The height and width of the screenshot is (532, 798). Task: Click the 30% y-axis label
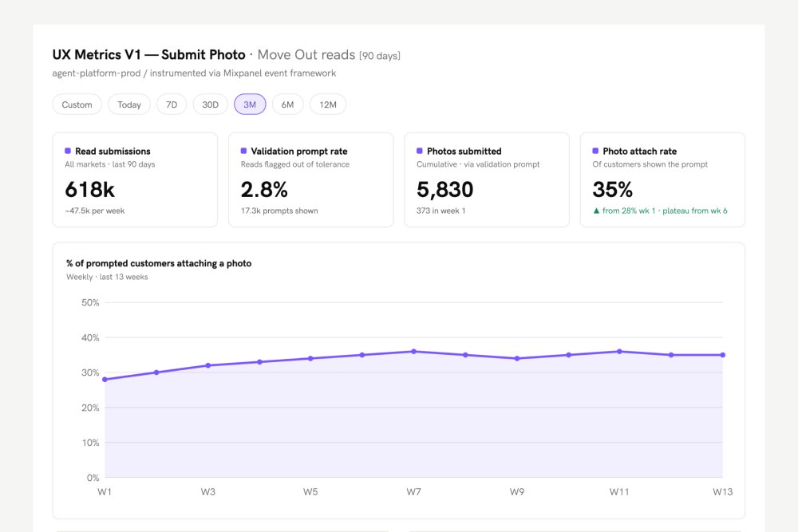tap(90, 372)
